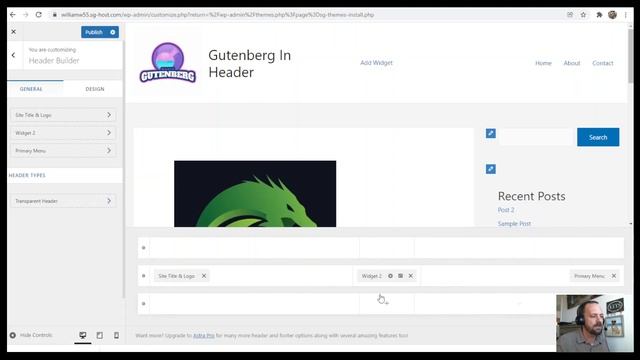Open the Chrome three-dot menu
This screenshot has height=360, width=640.
(625, 15)
